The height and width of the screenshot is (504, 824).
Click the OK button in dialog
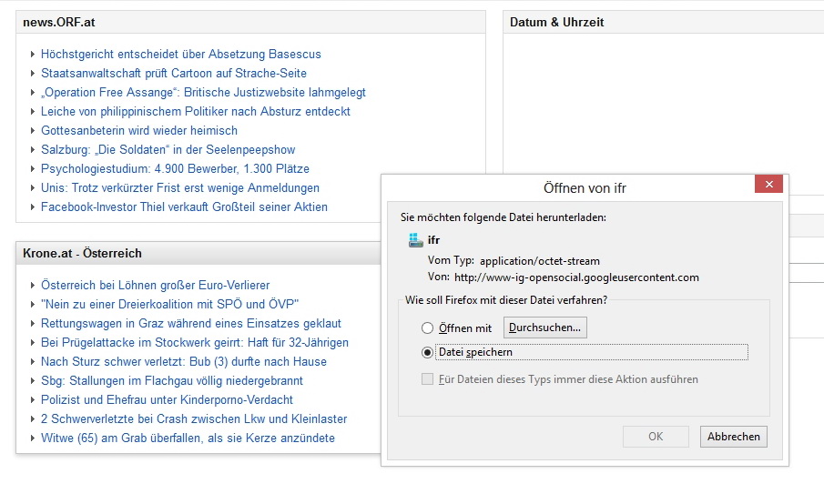656,437
